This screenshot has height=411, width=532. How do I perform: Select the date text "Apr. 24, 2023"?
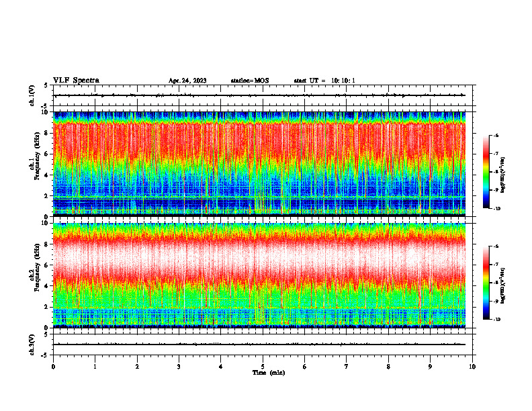187,81
